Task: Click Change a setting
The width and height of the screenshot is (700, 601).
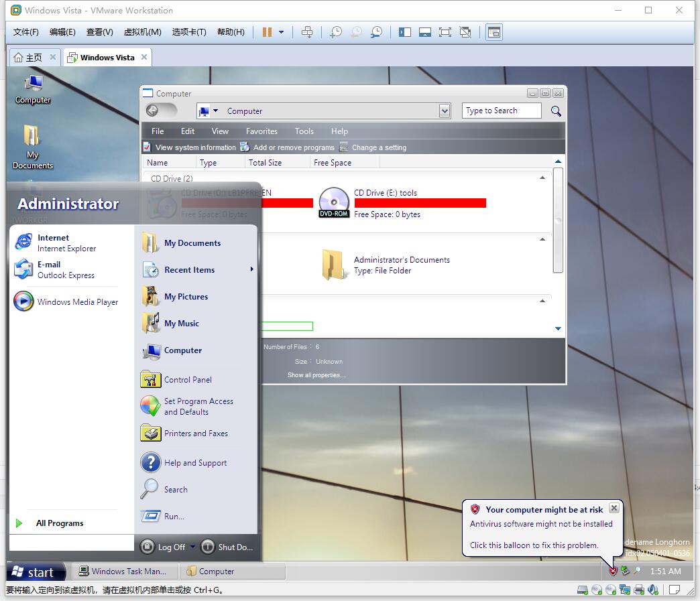Action: 373,147
